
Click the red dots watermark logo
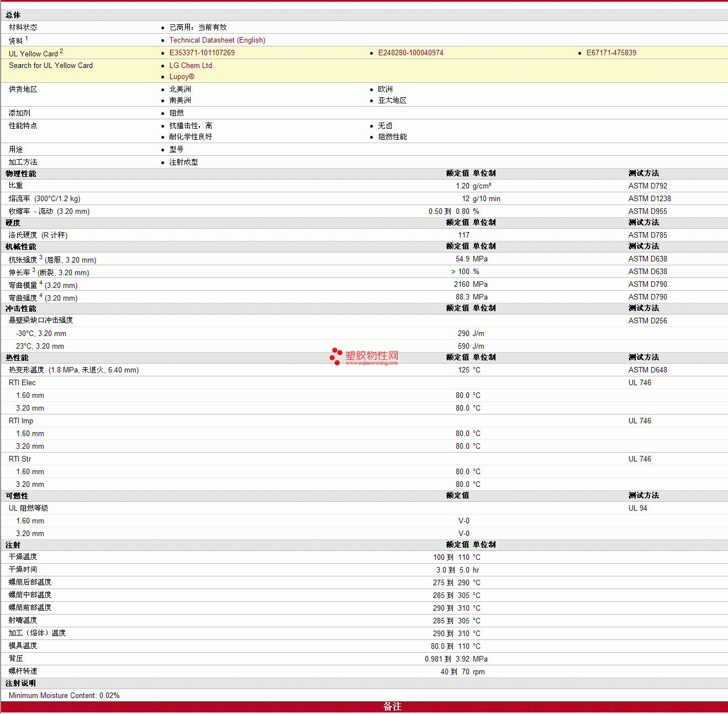[336, 356]
